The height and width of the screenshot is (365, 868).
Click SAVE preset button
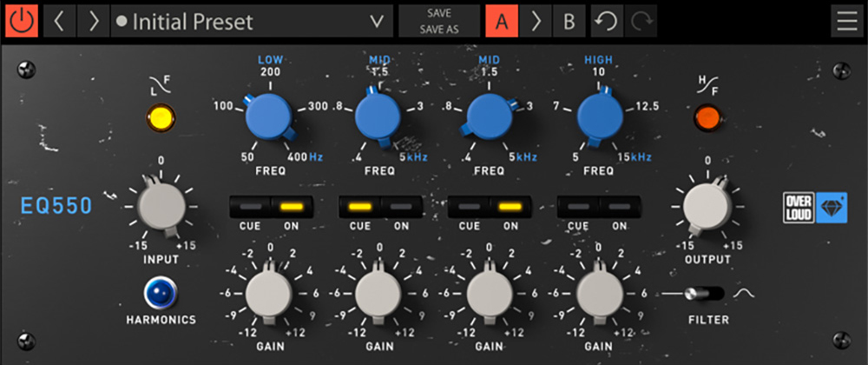439,13
